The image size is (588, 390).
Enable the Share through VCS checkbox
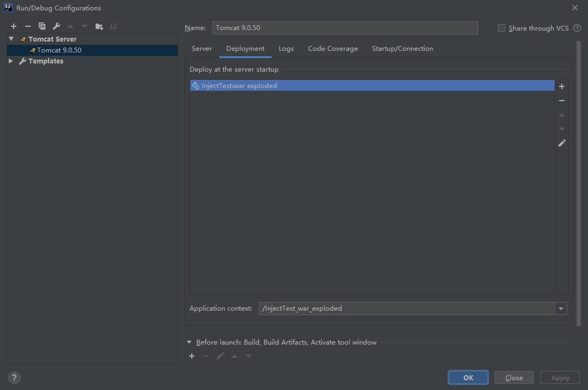[x=502, y=28]
